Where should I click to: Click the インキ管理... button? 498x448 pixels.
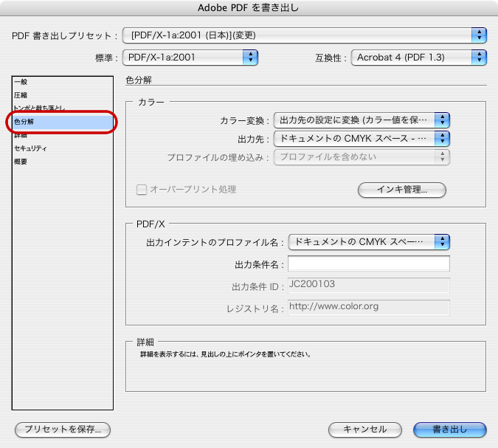pyautogui.click(x=402, y=190)
